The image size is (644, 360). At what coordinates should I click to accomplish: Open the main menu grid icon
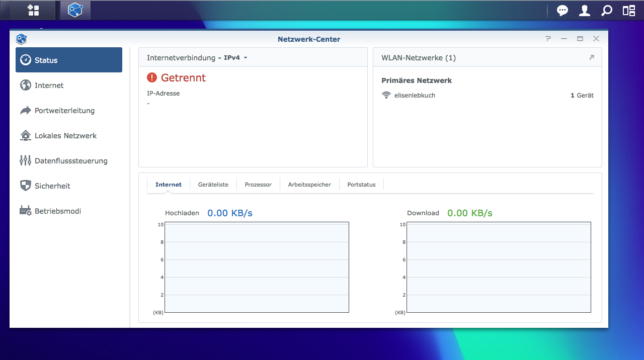(x=33, y=10)
